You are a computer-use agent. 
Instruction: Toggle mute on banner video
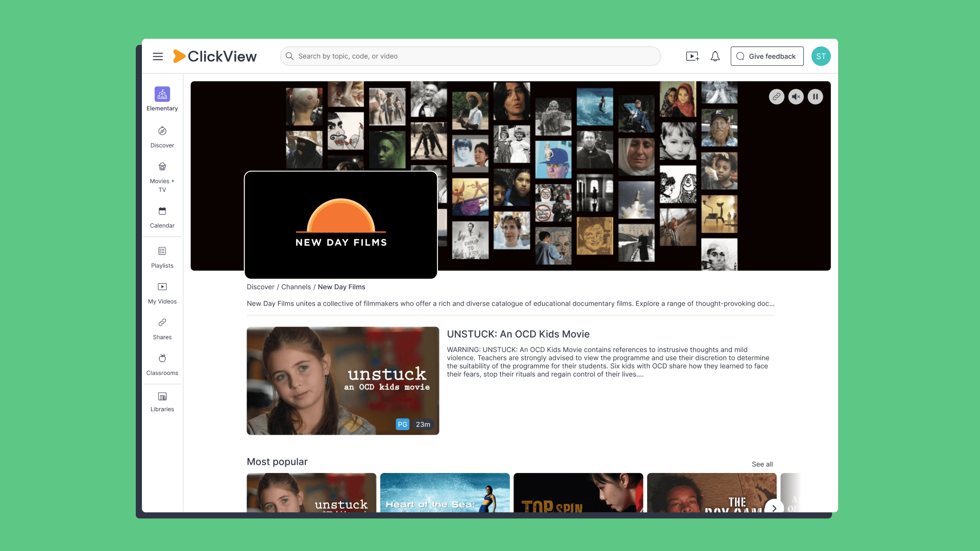tap(796, 96)
